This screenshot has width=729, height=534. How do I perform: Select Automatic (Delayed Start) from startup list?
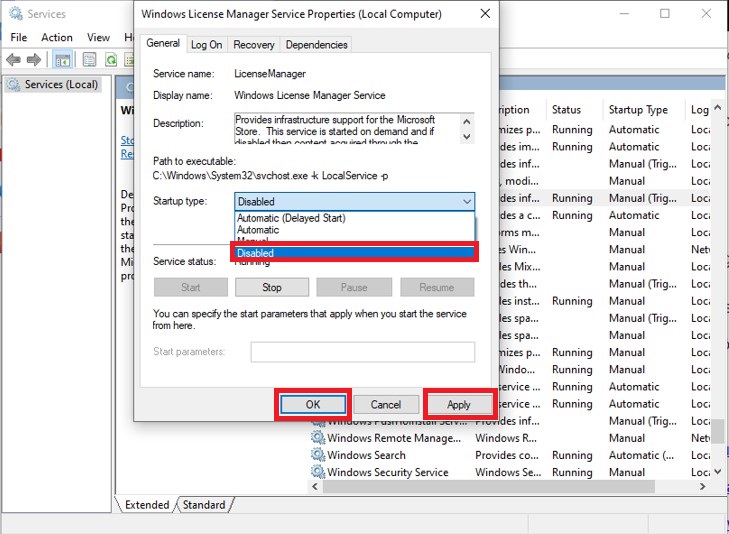pyautogui.click(x=291, y=218)
